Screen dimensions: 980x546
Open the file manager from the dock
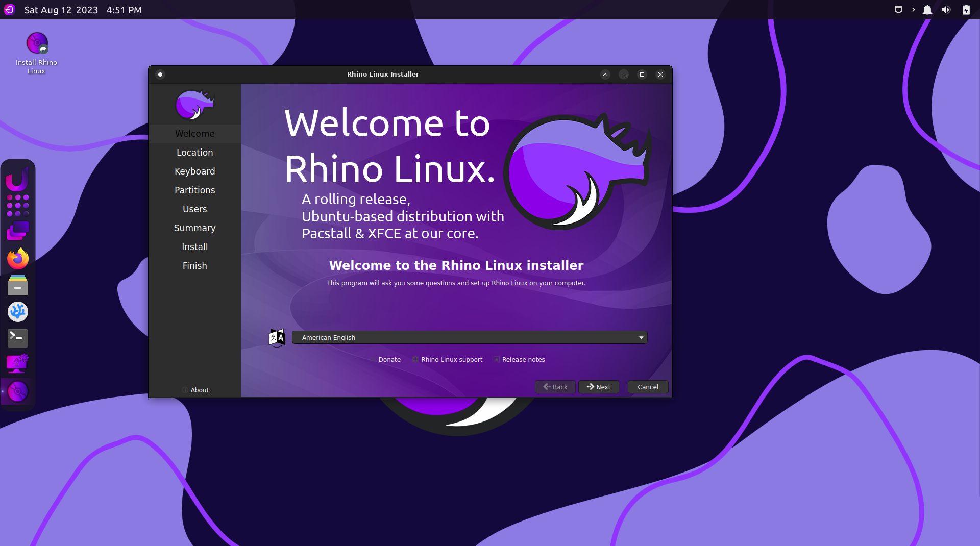coord(18,285)
